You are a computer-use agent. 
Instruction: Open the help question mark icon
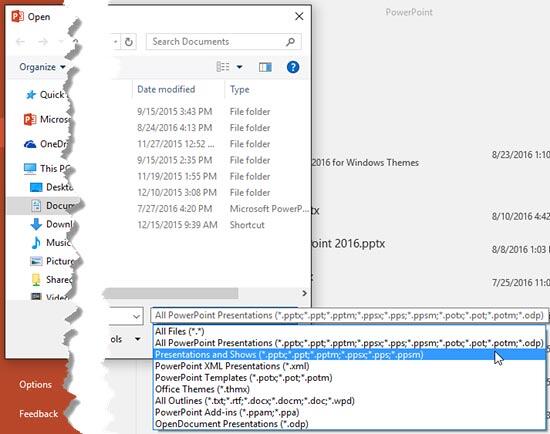pos(293,67)
